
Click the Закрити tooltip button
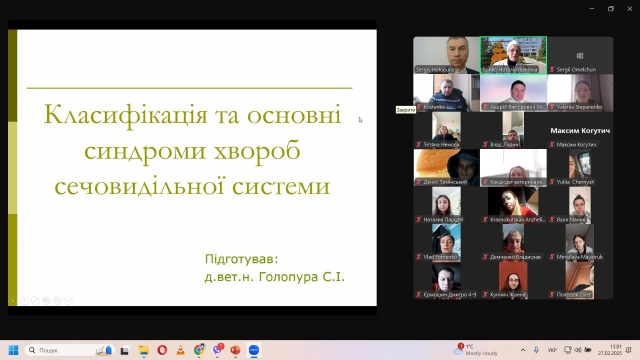click(x=406, y=110)
